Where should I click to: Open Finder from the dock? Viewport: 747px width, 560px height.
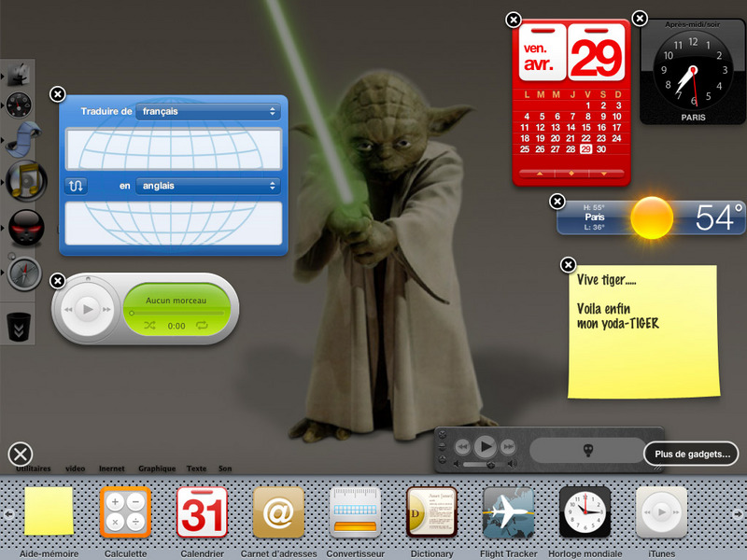click(20, 75)
